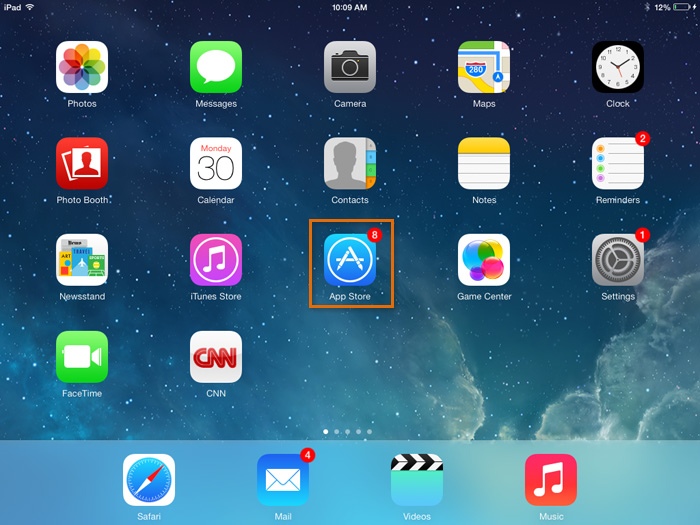This screenshot has height=525, width=700.
Task: Tap the Clock app icon
Action: point(618,67)
